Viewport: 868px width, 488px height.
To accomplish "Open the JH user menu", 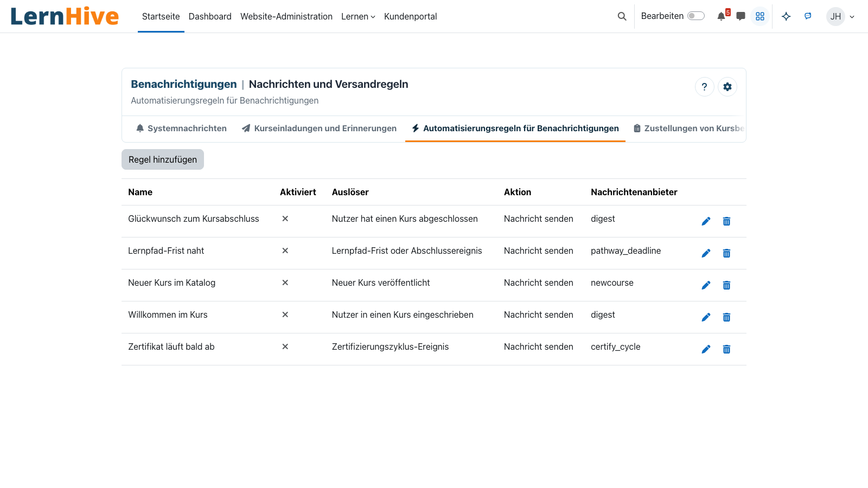I will click(840, 16).
